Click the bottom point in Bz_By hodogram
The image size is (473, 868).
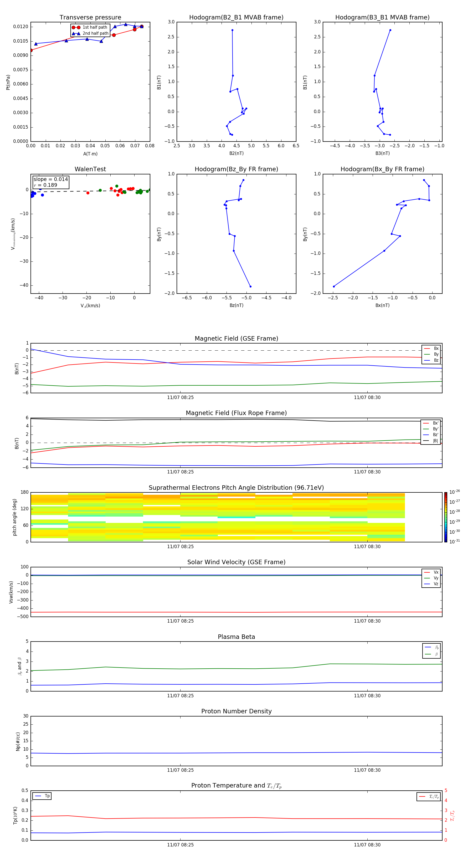pos(250,287)
